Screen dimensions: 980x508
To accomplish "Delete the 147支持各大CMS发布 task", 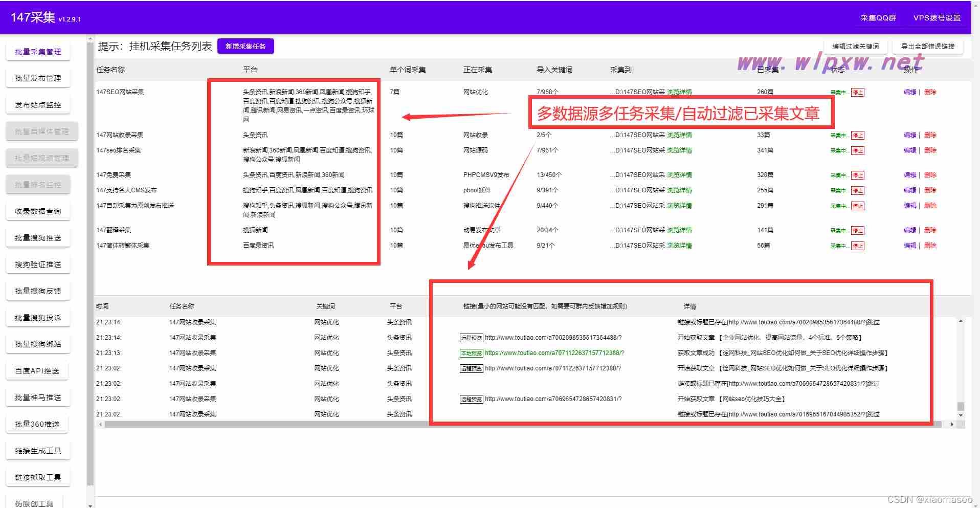I will pyautogui.click(x=930, y=190).
